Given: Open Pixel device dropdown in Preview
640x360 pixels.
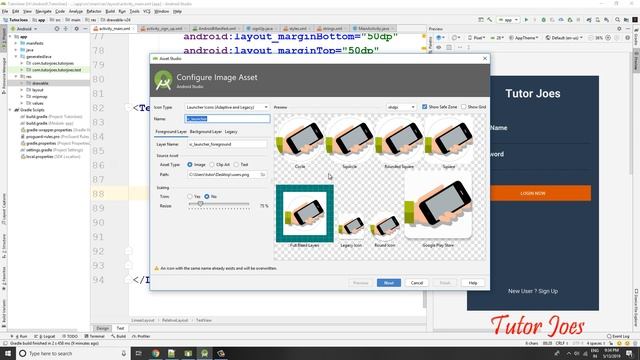Looking at the screenshot, I should pyautogui.click(x=476, y=38).
